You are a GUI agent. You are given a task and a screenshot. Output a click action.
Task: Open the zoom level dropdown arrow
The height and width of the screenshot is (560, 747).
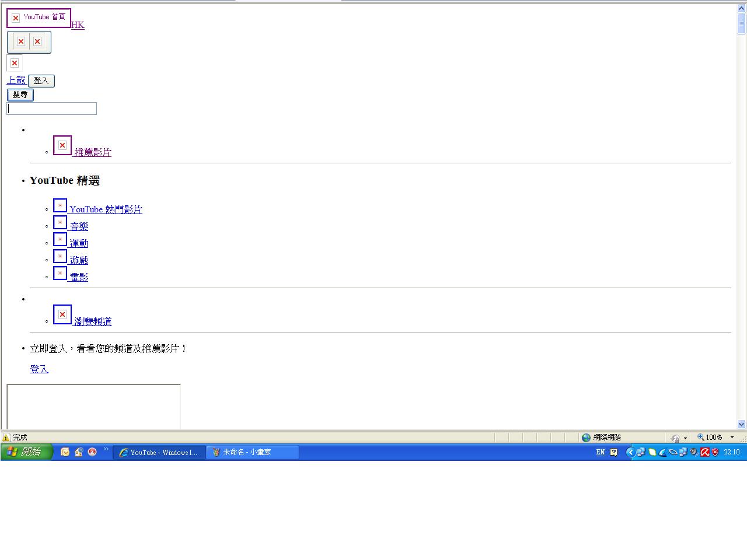732,437
